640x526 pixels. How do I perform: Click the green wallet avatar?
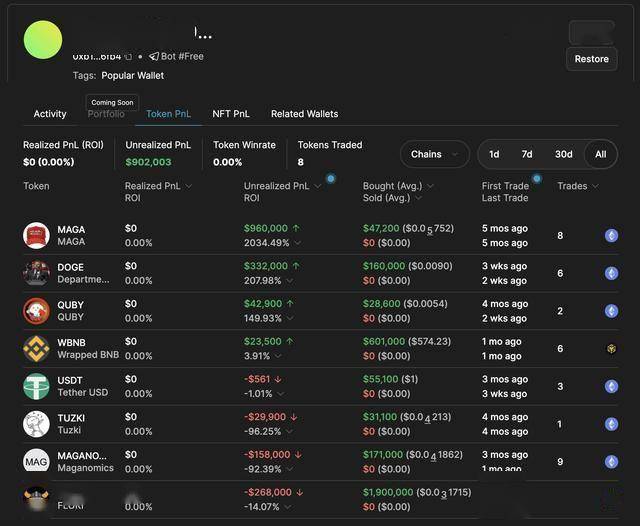(x=43, y=40)
